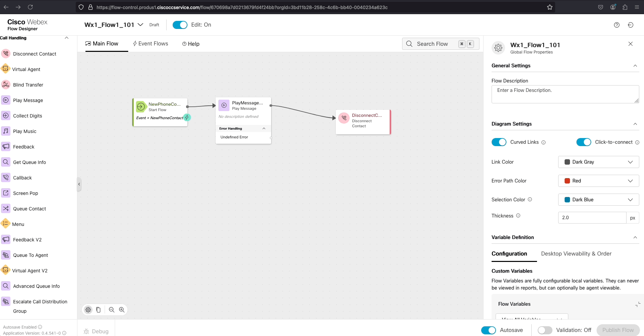Viewport: 644px width, 336px height.
Task: Click the Callback activity icon
Action: click(6, 177)
